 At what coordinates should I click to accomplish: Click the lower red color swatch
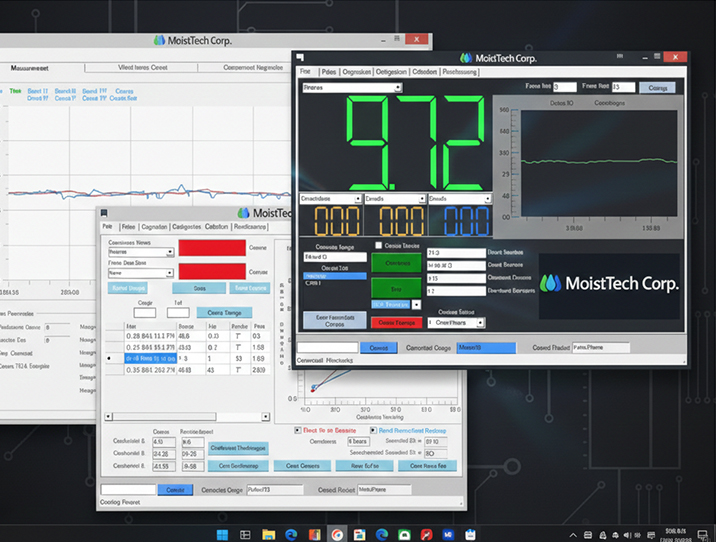[x=212, y=271]
